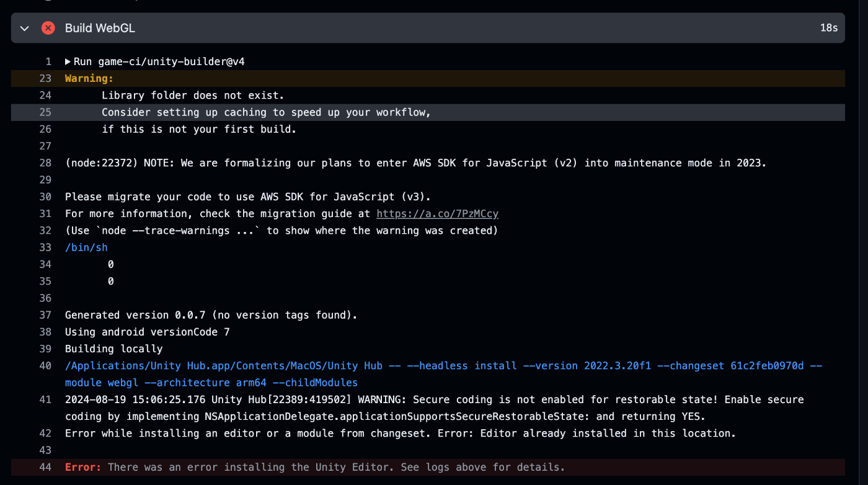The image size is (868, 485).
Task: Select log line number 23
Action: tap(45, 78)
